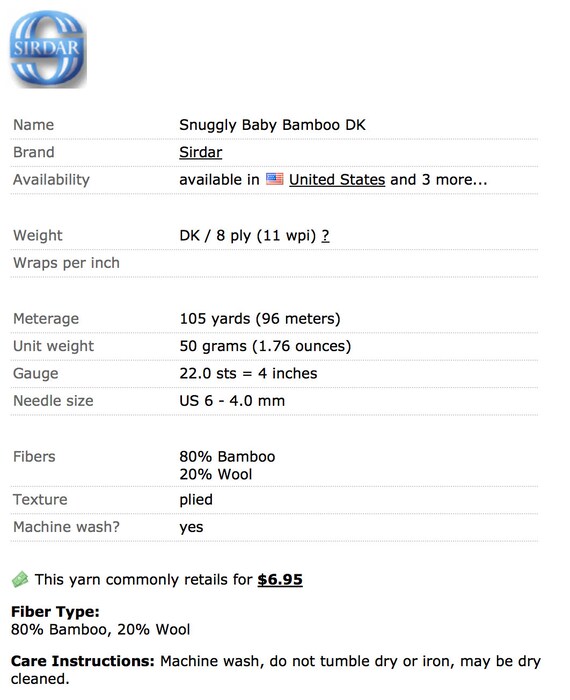Click the 80% Bamboo fiber entry
Viewport: 570px width, 700px height.
click(227, 457)
